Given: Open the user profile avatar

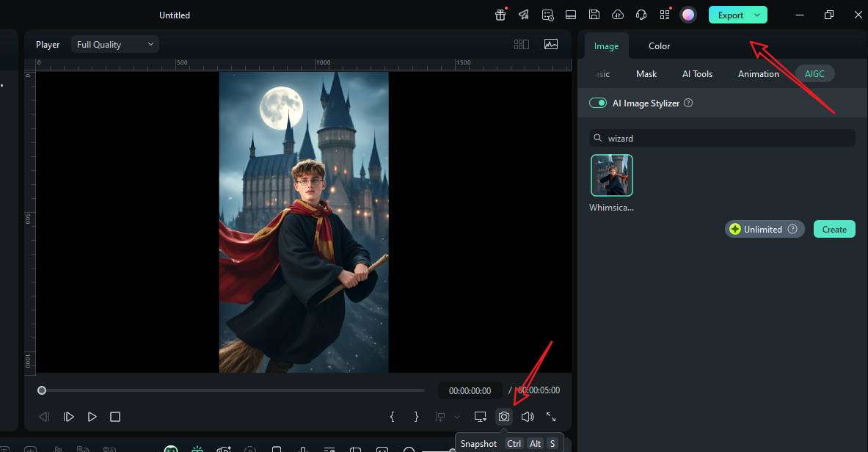Looking at the screenshot, I should tap(688, 15).
